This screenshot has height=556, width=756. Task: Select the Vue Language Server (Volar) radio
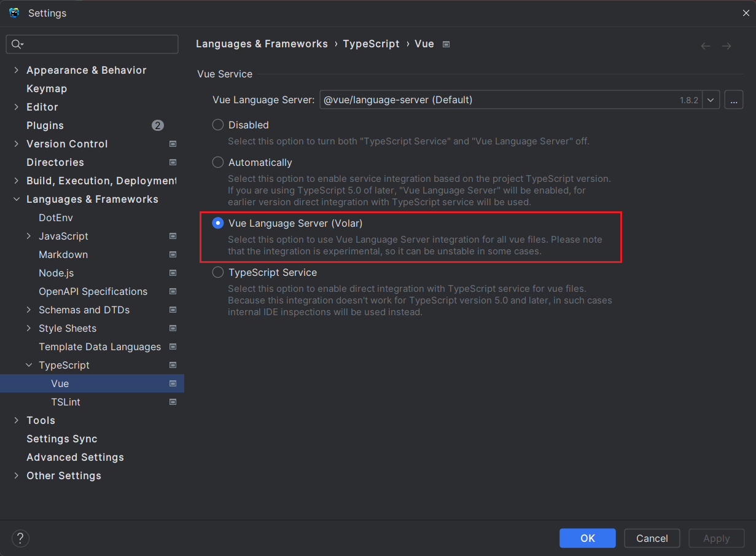[x=218, y=223]
